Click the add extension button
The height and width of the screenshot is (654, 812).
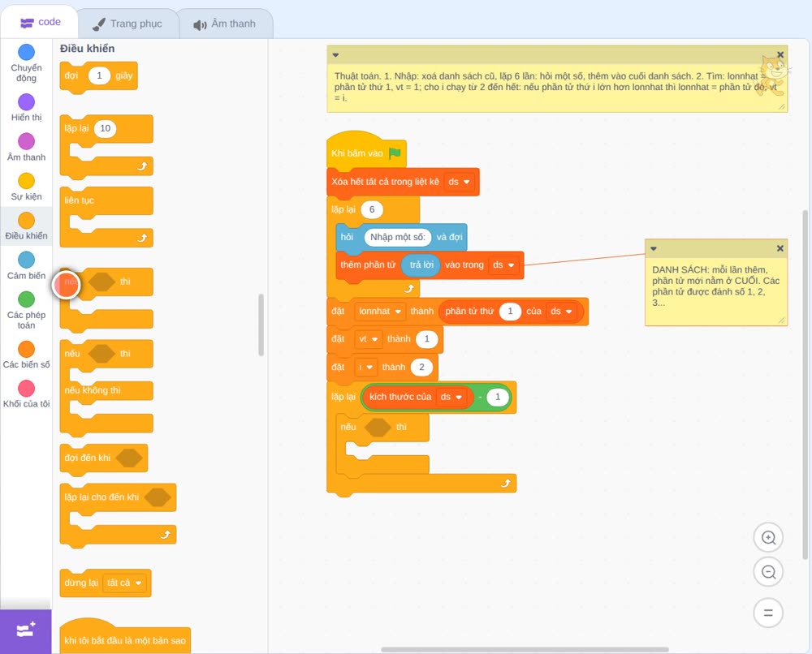click(26, 630)
